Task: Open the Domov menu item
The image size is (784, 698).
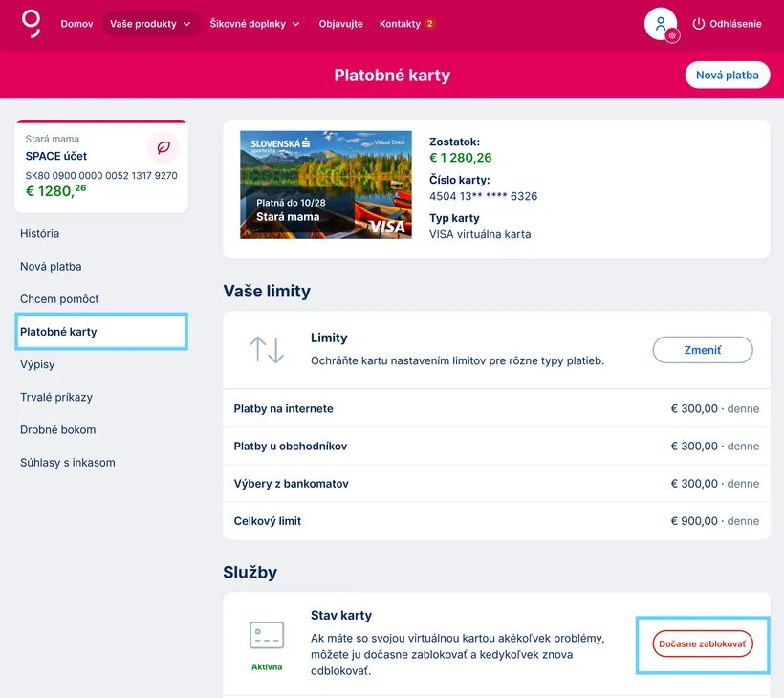Action: click(x=76, y=24)
